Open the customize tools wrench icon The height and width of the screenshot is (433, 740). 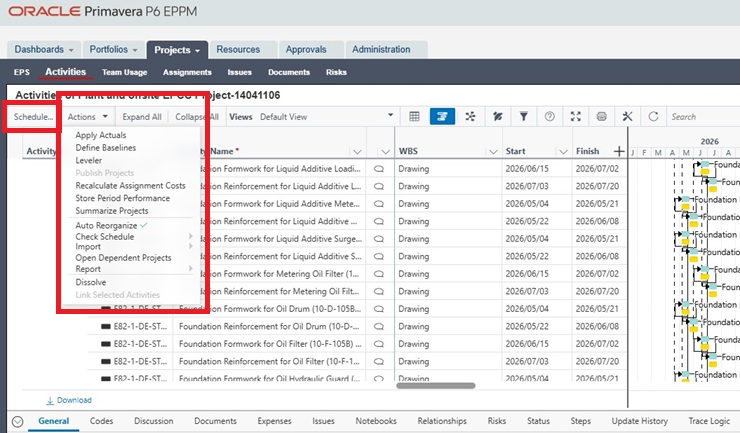[x=627, y=117]
